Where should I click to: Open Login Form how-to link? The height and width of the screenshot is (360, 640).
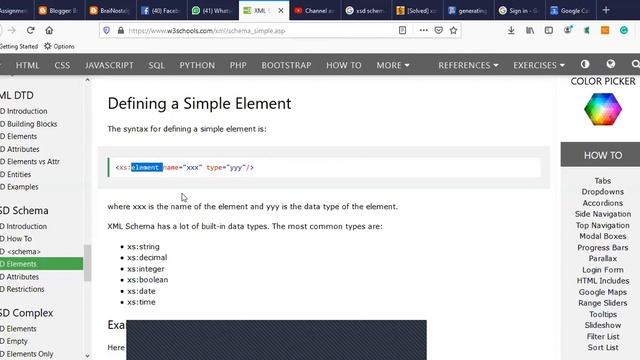(602, 269)
